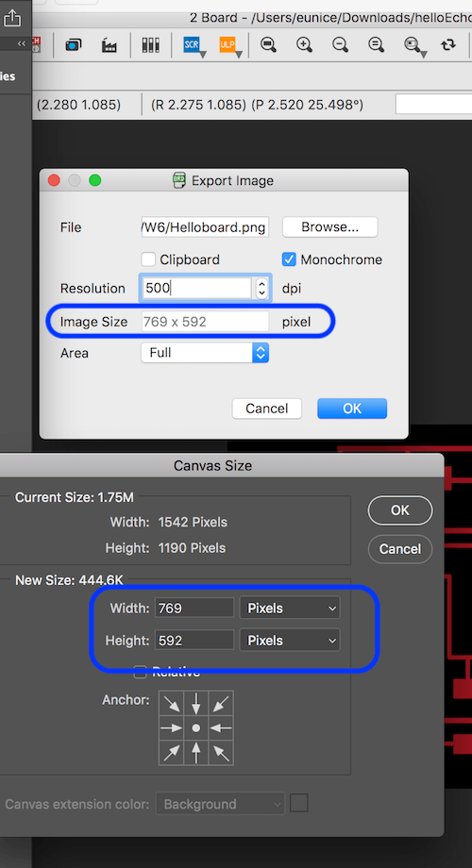Click the Browse... button
Viewport: 472px width, 868px height.
(x=330, y=227)
